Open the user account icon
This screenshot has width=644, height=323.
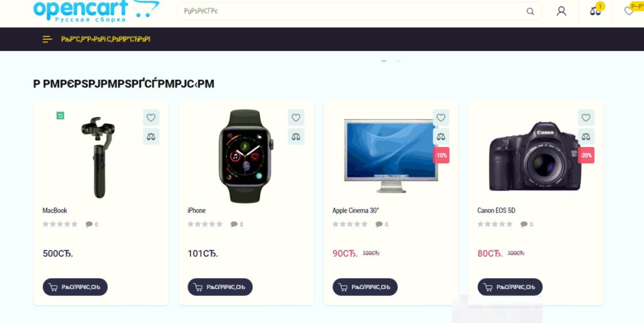tap(561, 11)
